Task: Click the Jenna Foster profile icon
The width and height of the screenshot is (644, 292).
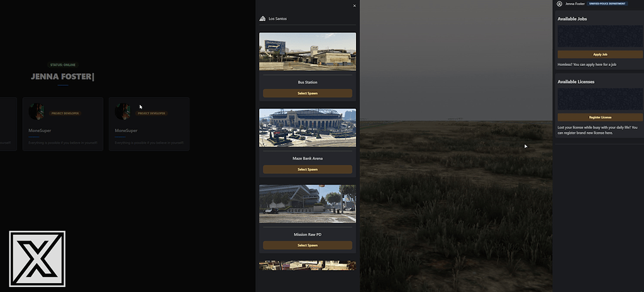Action: 559,4
